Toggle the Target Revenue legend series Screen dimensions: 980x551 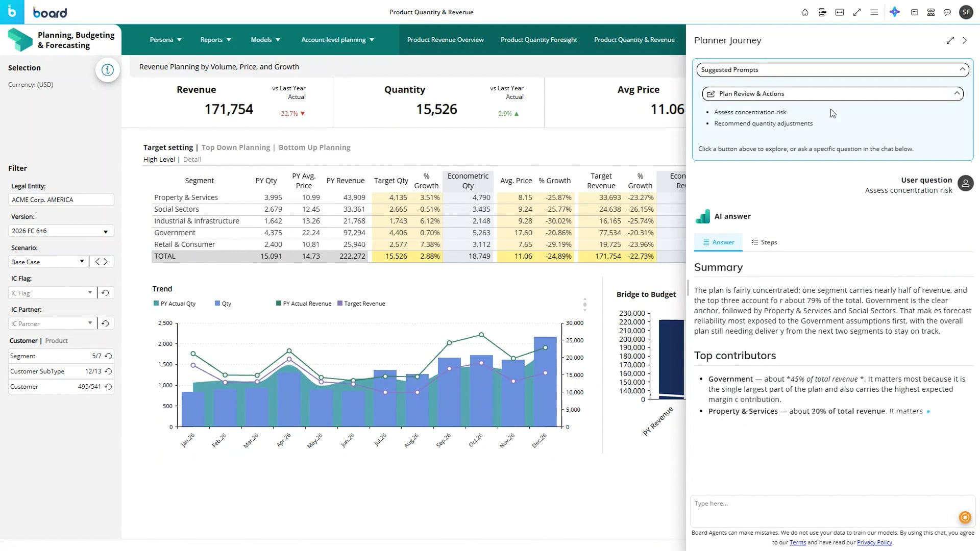[x=361, y=304]
